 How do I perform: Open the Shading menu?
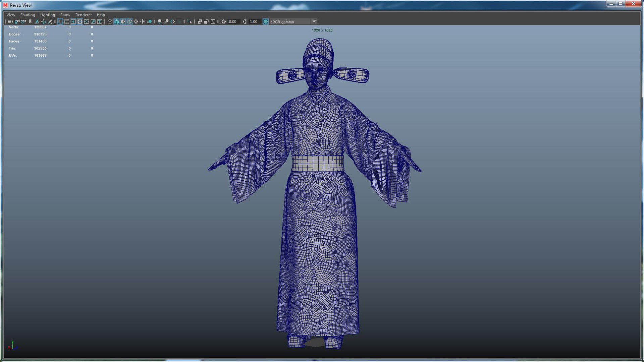coord(28,15)
